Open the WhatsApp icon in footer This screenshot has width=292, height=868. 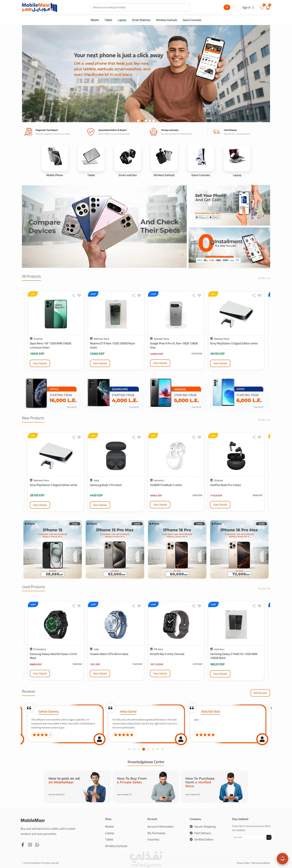pos(37,845)
